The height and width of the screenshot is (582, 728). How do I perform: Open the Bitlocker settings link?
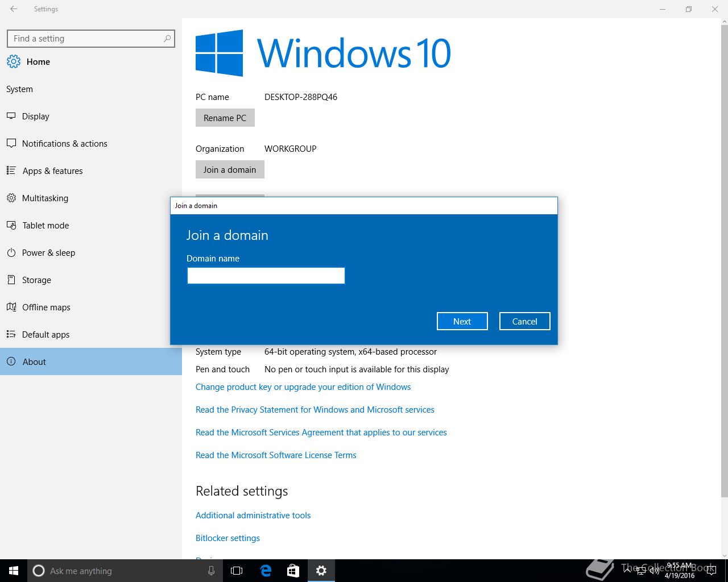(227, 538)
